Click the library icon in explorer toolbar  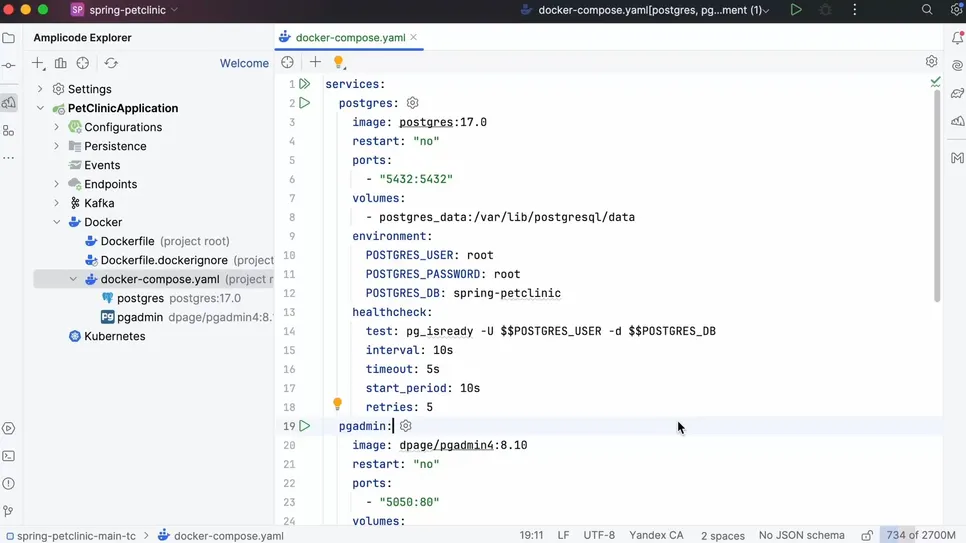(60, 63)
